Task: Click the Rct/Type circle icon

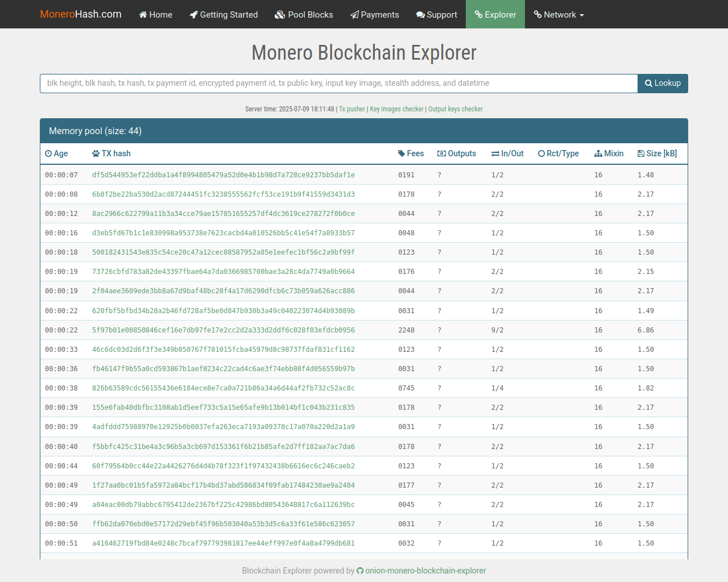Action: pos(541,153)
